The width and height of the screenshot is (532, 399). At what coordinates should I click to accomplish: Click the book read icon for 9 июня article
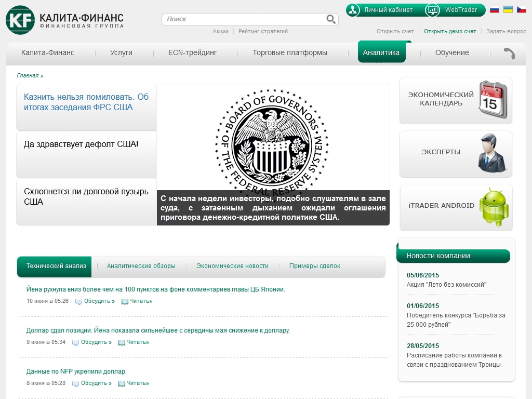tap(122, 342)
